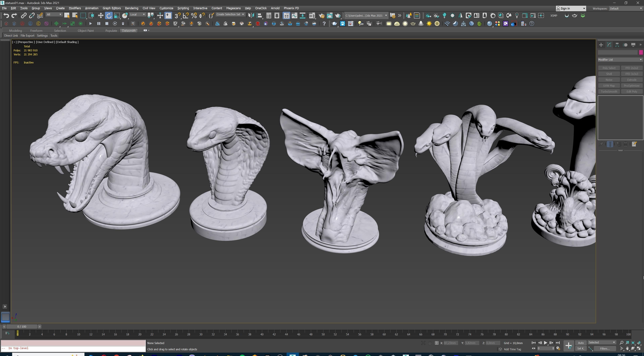
Task: Click the Redo arrow icon
Action: pos(14,15)
